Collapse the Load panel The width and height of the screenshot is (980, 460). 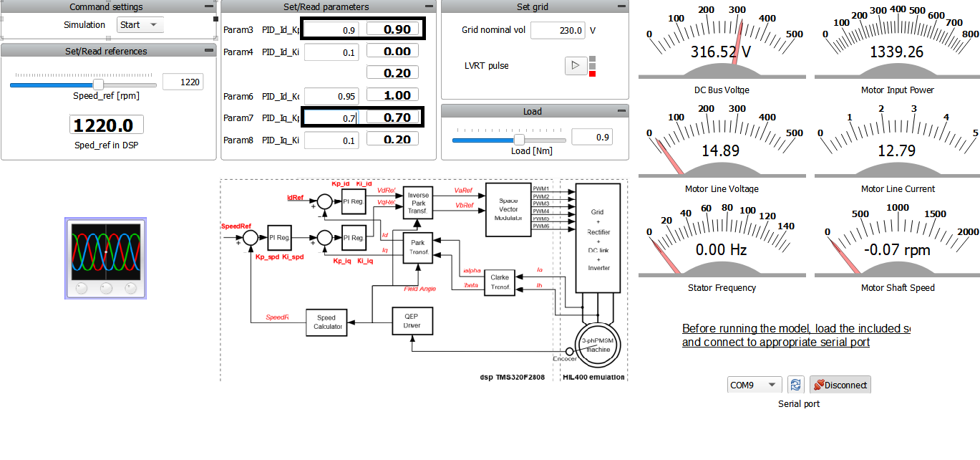(x=621, y=111)
